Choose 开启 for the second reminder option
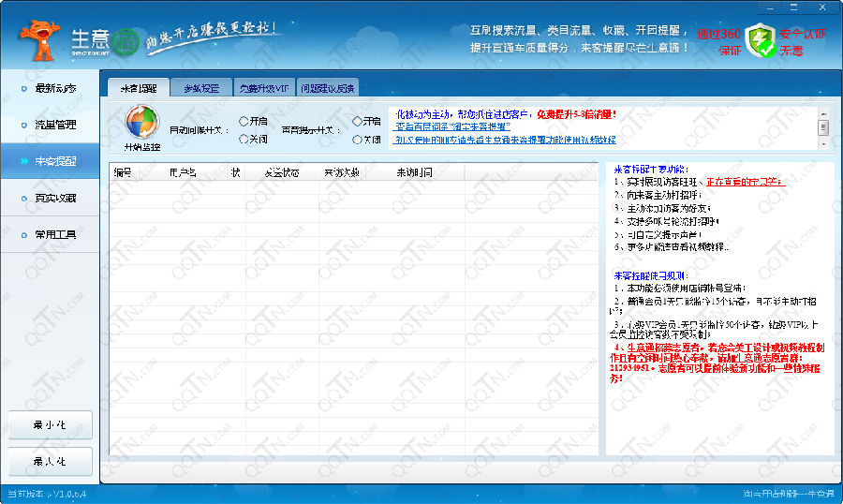The width and height of the screenshot is (843, 504). (x=358, y=121)
